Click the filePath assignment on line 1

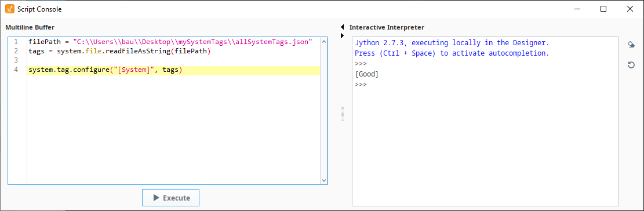(170, 42)
